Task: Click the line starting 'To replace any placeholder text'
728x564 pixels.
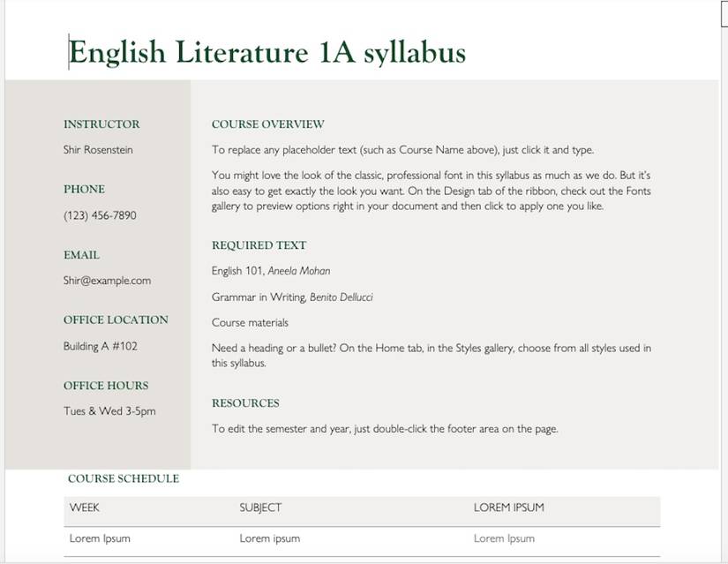Action: tap(402, 150)
